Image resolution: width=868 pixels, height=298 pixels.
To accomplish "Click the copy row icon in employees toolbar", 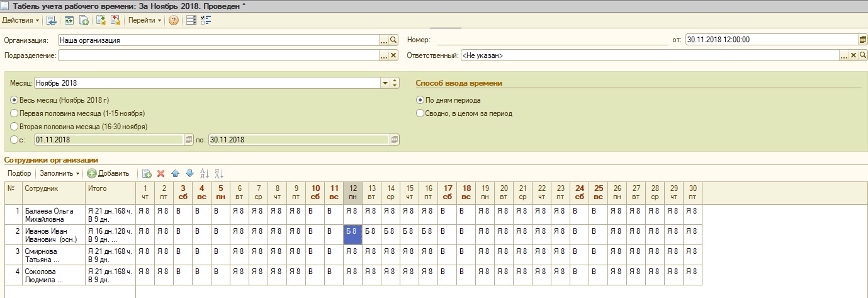I will pyautogui.click(x=147, y=173).
